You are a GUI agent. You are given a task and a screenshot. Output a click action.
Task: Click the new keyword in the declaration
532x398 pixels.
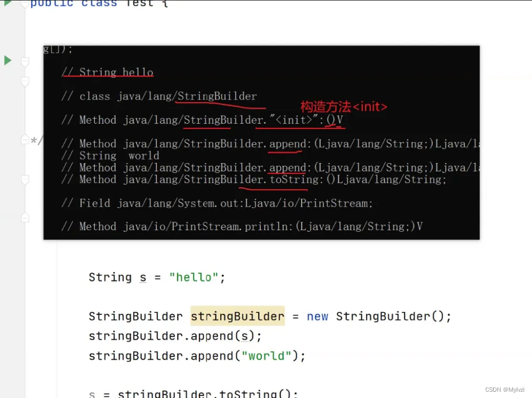(x=317, y=316)
